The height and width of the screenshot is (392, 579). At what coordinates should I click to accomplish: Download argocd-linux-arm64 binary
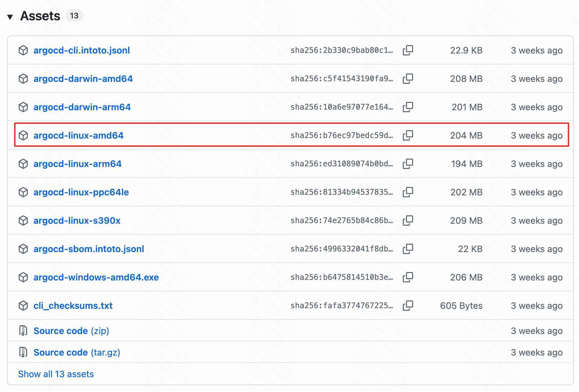pos(77,164)
